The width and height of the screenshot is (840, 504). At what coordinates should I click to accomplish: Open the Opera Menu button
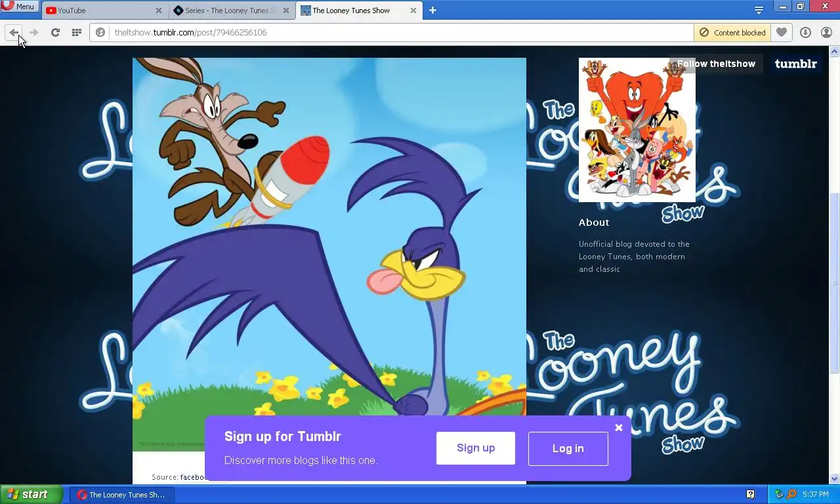pos(19,7)
